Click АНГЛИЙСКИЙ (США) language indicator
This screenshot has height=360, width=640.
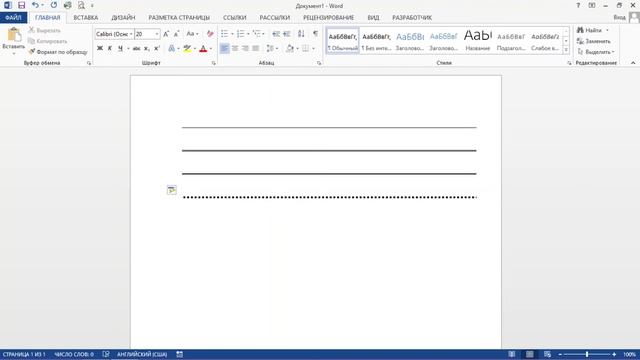[142, 354]
